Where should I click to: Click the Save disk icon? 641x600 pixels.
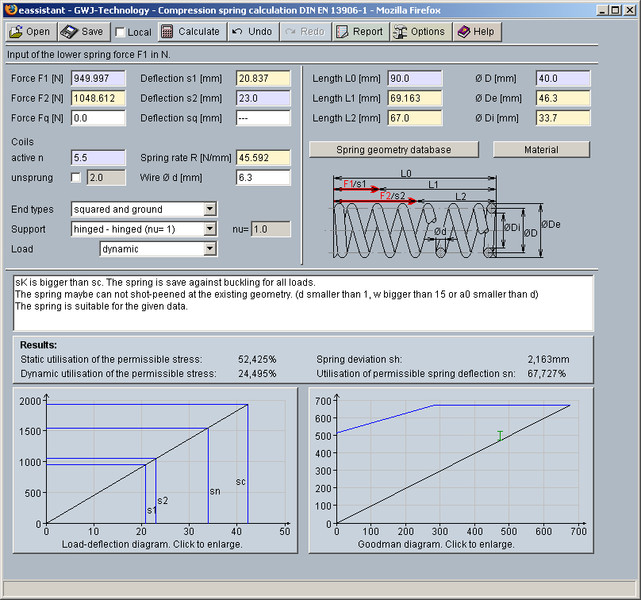tap(68, 32)
